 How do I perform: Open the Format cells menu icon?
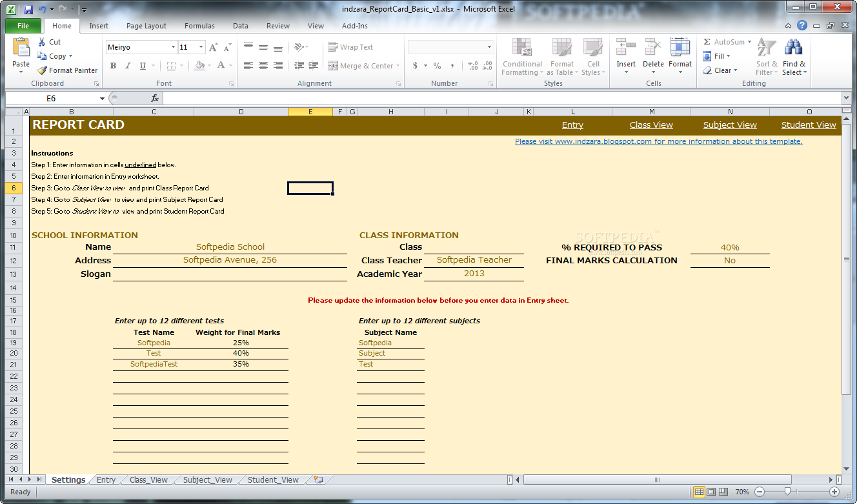tap(680, 48)
